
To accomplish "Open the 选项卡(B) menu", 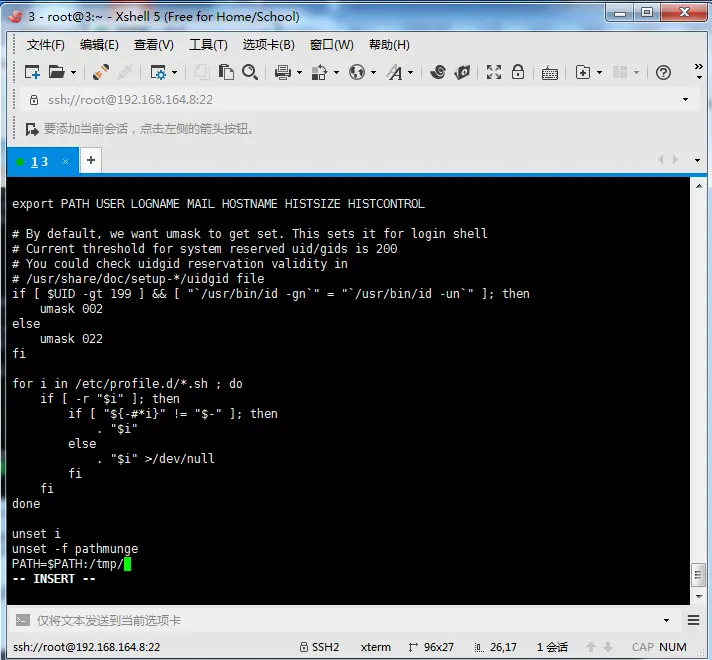I will (x=269, y=45).
